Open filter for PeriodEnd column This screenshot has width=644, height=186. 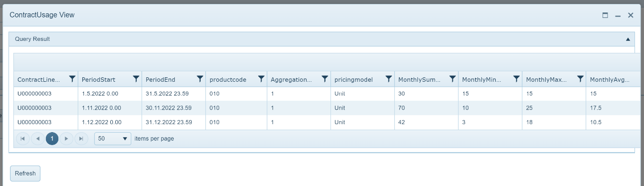[x=200, y=79]
